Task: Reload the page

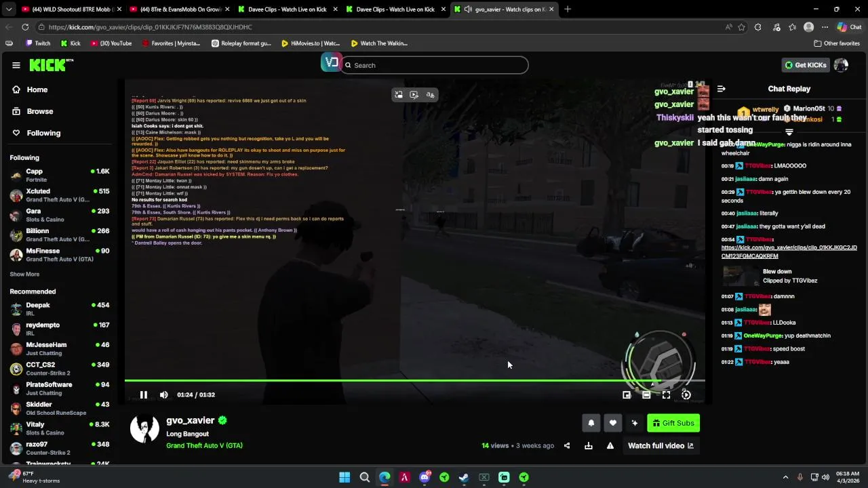Action: 25,27
